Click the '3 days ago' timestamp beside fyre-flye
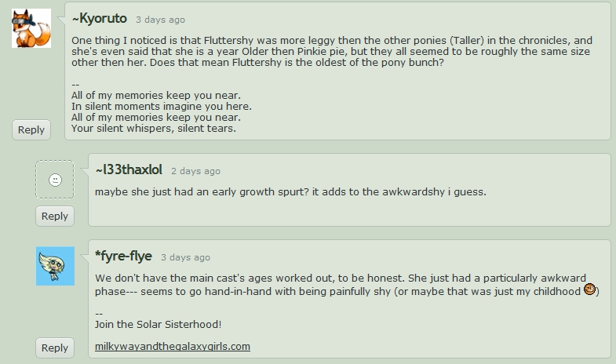Screen dimensions: 616x364 coord(185,257)
